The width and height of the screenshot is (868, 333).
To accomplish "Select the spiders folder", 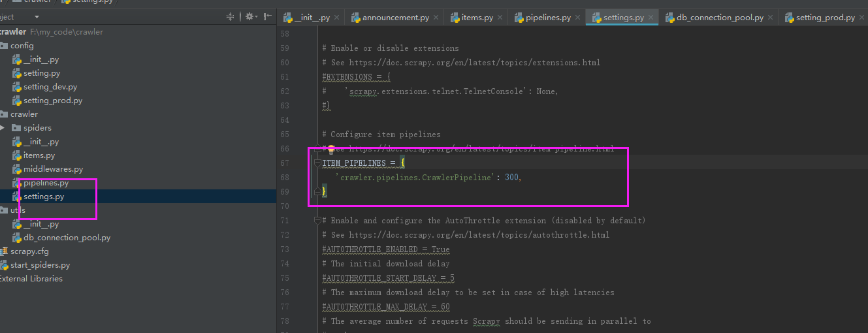I will [37, 128].
